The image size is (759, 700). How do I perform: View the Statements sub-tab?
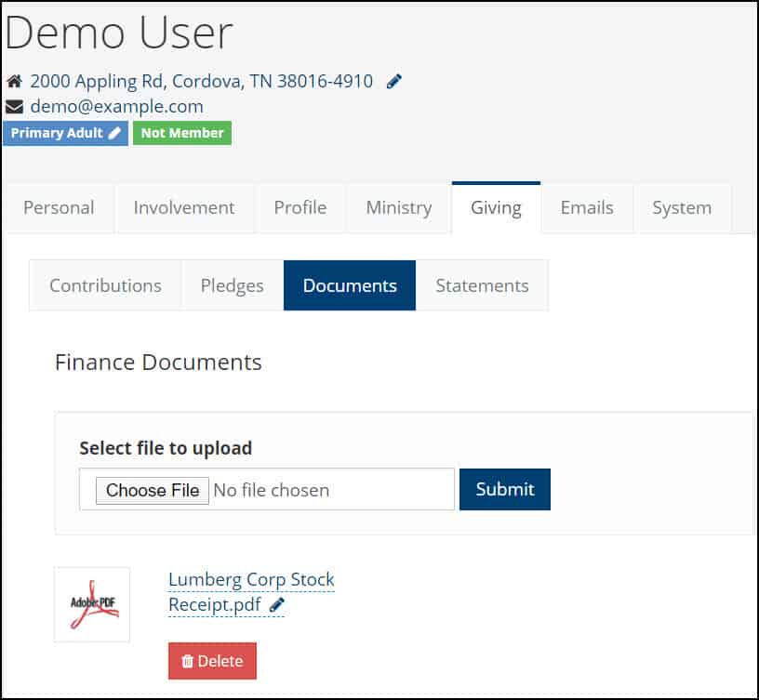[x=482, y=285]
